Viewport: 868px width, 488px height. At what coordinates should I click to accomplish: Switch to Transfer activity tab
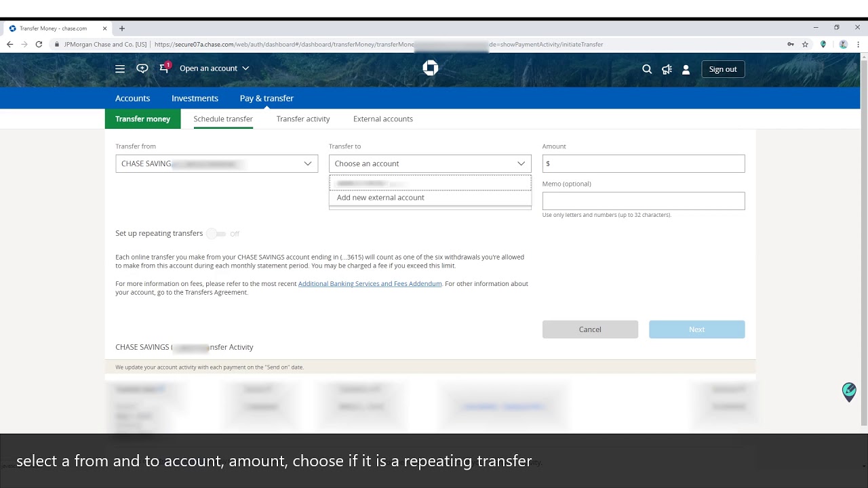pos(303,119)
